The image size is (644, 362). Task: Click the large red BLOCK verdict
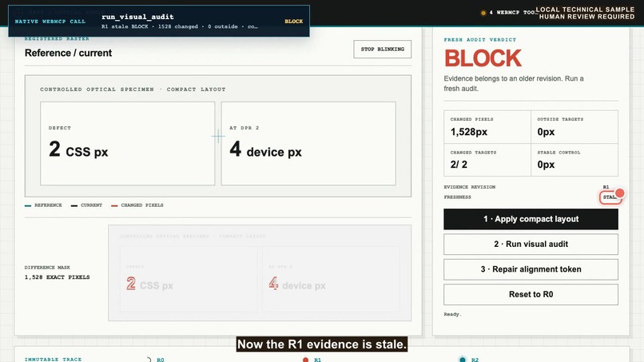[x=483, y=58]
